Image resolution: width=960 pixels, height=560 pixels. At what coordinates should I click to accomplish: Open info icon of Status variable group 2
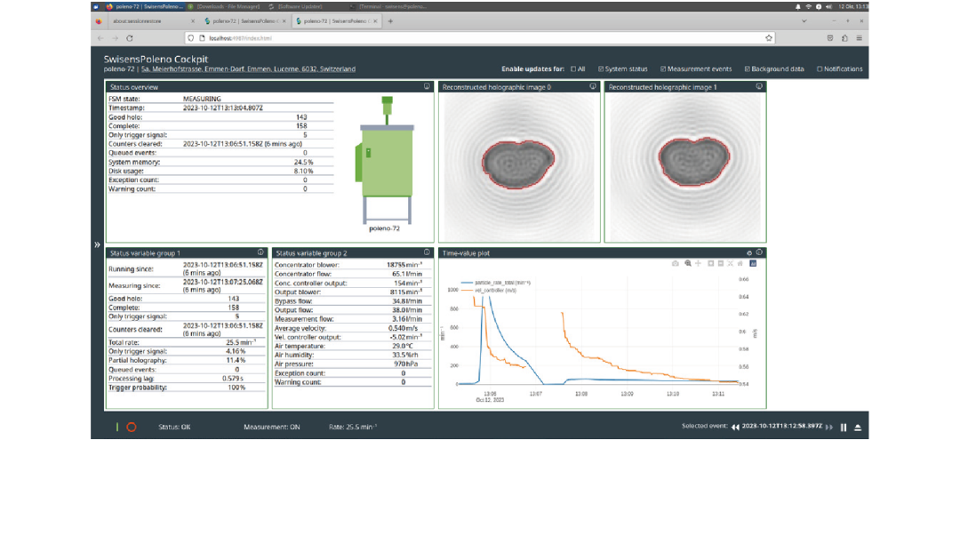click(x=427, y=252)
